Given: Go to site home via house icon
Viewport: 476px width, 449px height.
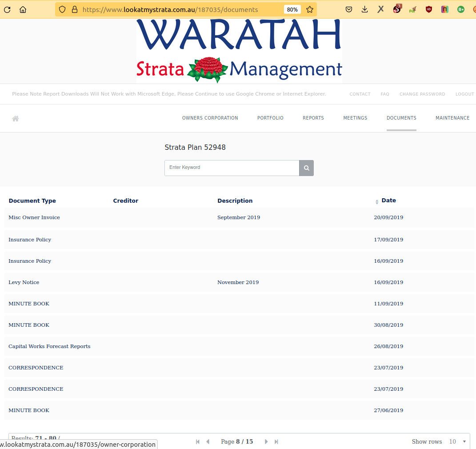Looking at the screenshot, I should 16,118.
